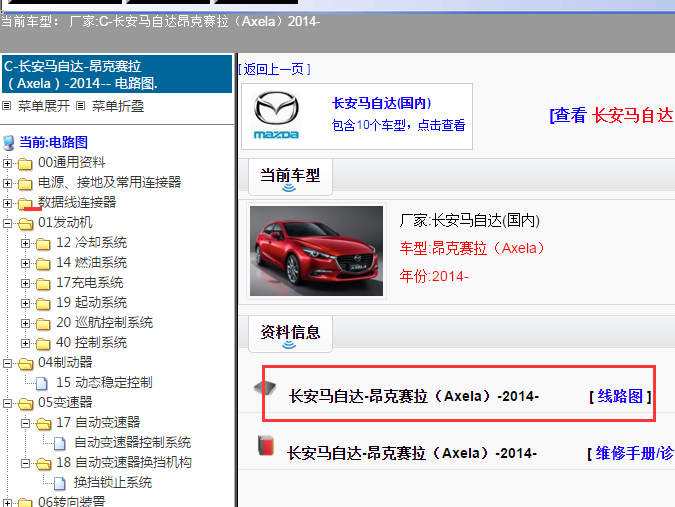Open 15 动态稳定控制 tree item
675x507 pixels.
click(104, 383)
